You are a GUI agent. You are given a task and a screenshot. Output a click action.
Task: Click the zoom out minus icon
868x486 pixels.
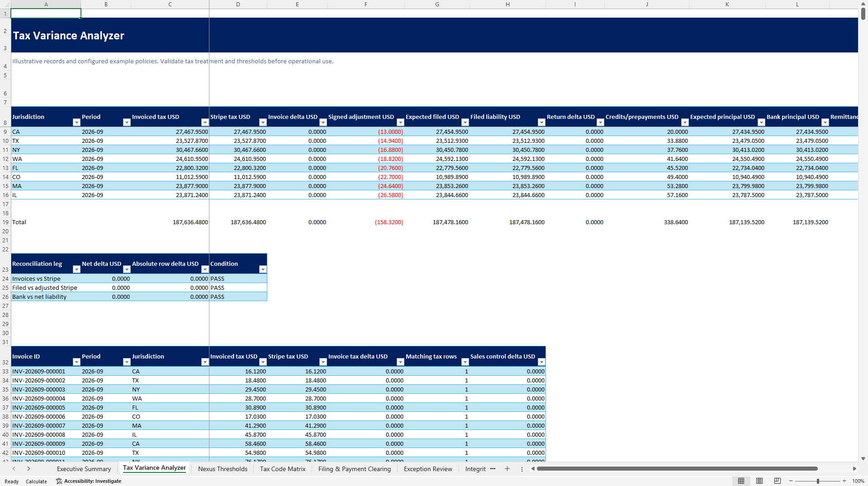click(791, 481)
